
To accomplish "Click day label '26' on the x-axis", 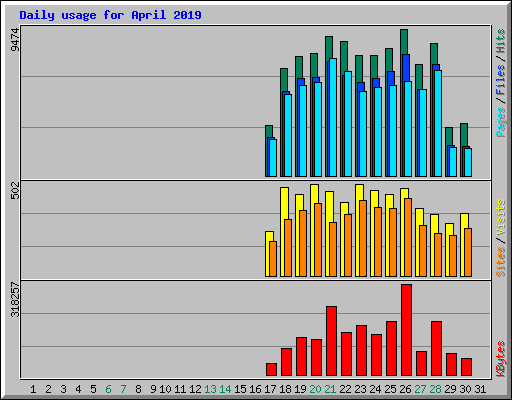I will coord(405,389).
